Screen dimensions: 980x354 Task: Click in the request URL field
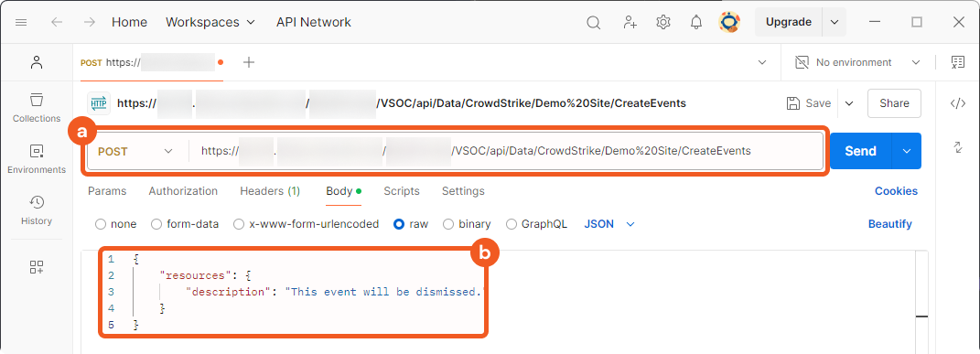[506, 151]
